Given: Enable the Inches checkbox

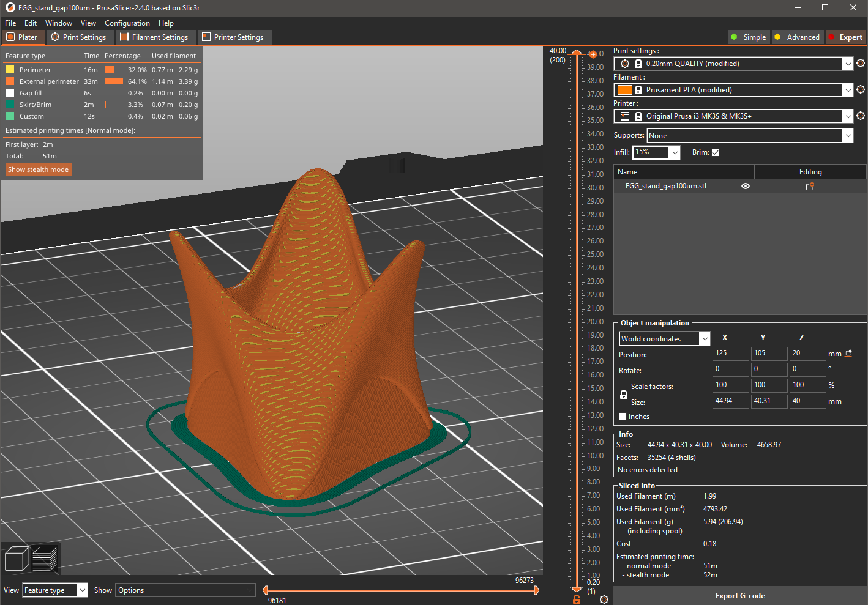Looking at the screenshot, I should coord(623,417).
